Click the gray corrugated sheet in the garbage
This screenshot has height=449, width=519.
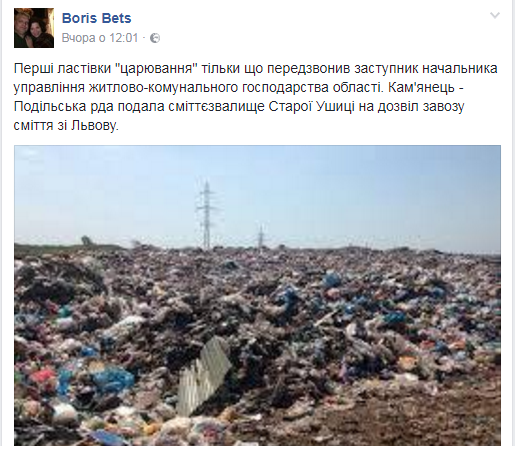pyautogui.click(x=203, y=375)
